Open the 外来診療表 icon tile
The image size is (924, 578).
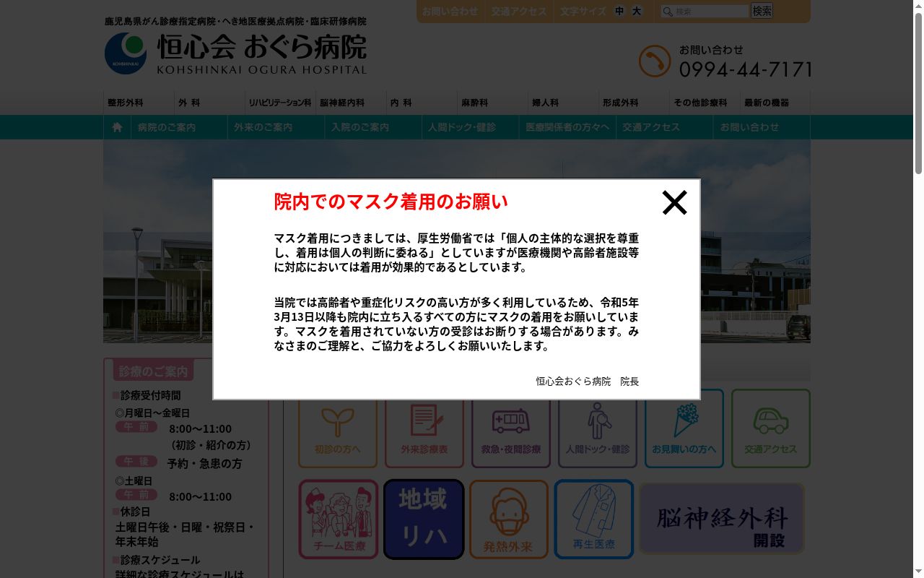pos(424,428)
